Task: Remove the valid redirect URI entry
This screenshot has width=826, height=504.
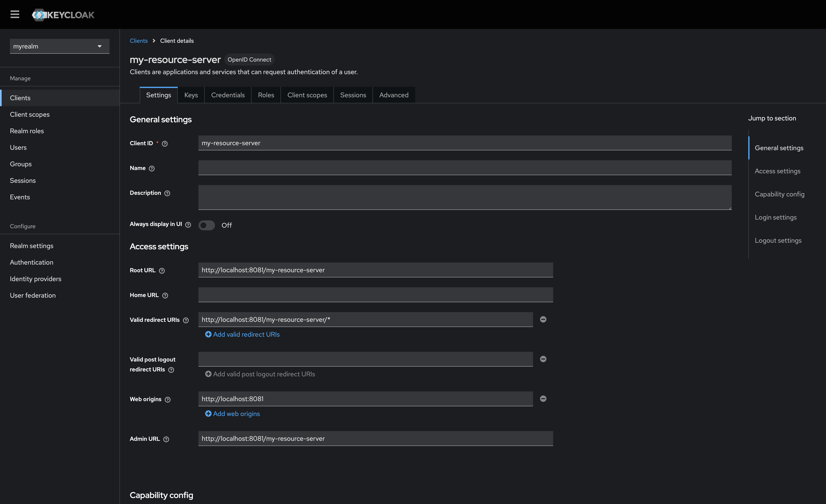Action: pos(543,320)
